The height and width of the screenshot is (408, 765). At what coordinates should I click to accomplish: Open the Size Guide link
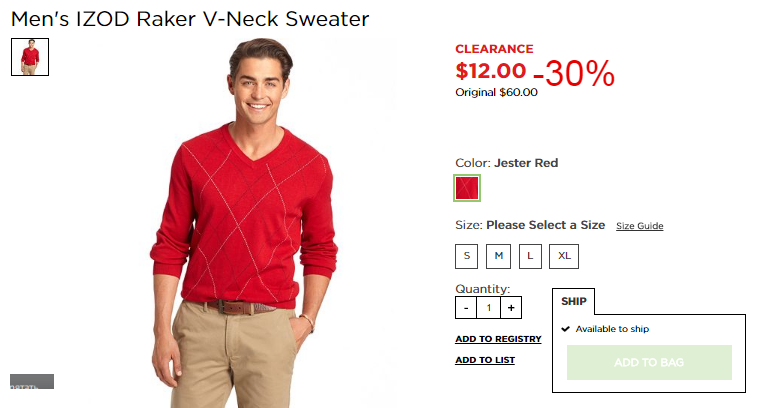[x=639, y=226]
